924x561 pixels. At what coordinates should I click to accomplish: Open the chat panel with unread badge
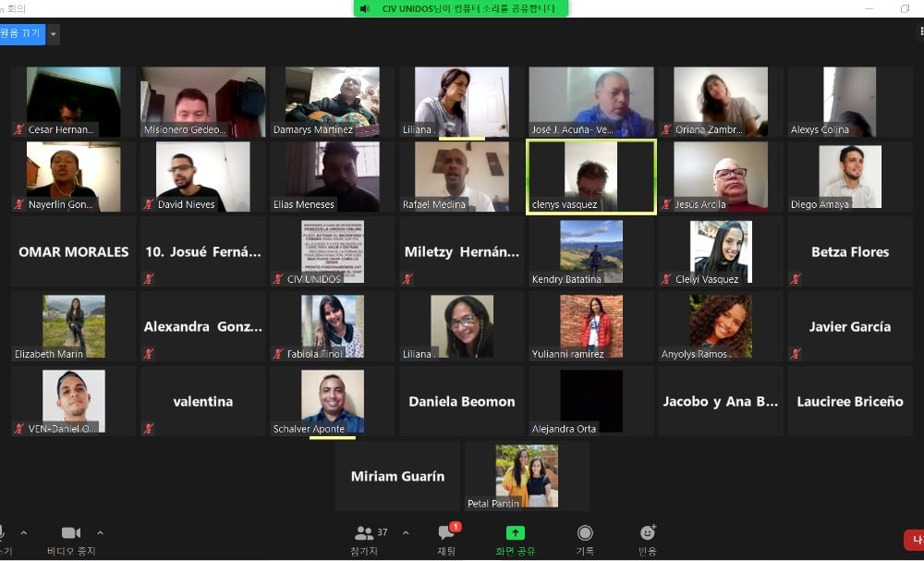pyautogui.click(x=446, y=533)
